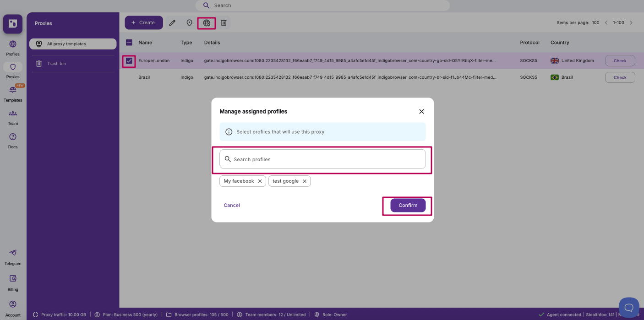Open the Telegram sidebar icon

[13, 255]
